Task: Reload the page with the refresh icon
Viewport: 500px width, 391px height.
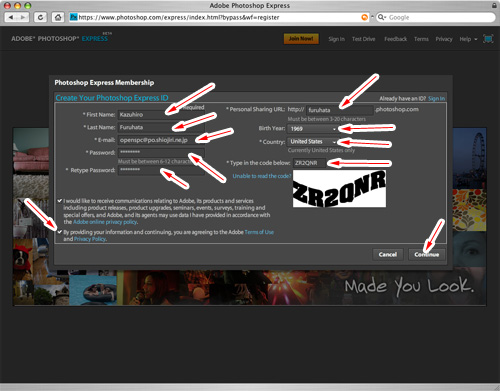Action: (40, 17)
